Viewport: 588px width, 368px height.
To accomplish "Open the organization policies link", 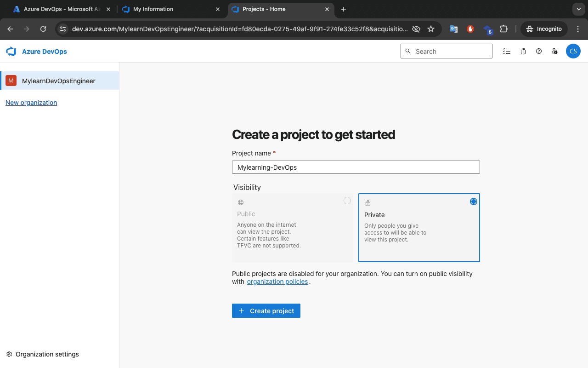I will coord(277,282).
